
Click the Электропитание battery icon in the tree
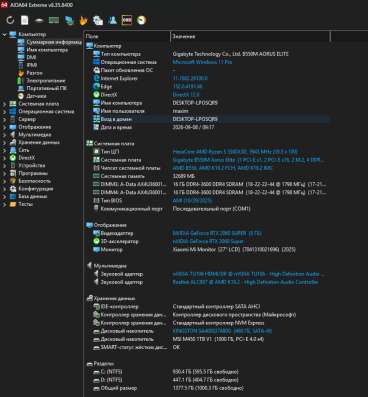pyautogui.click(x=21, y=80)
